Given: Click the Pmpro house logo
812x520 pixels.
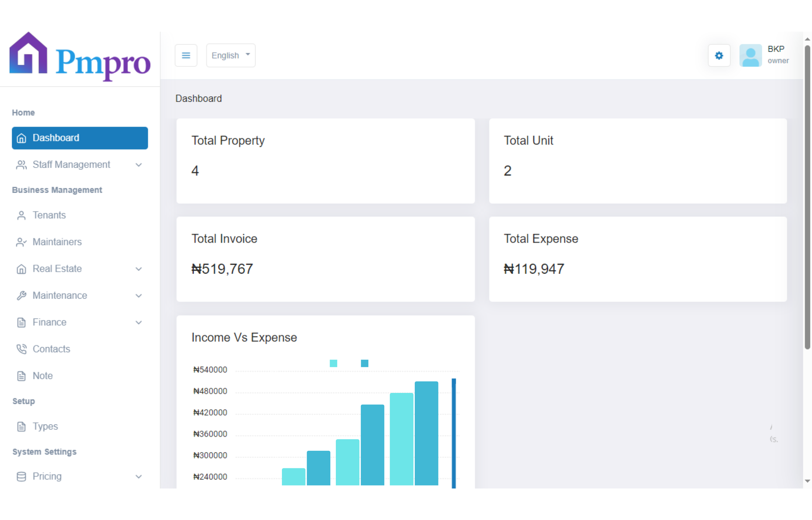Looking at the screenshot, I should [28, 53].
